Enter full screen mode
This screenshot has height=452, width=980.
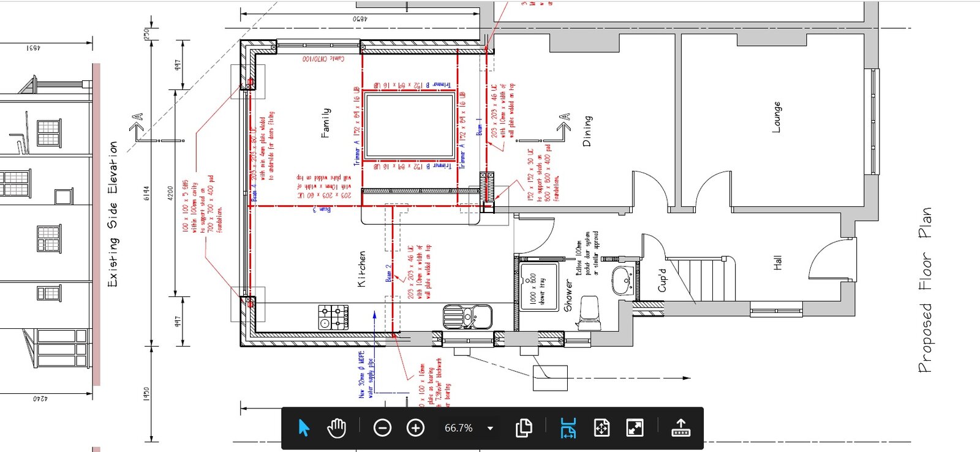click(635, 428)
